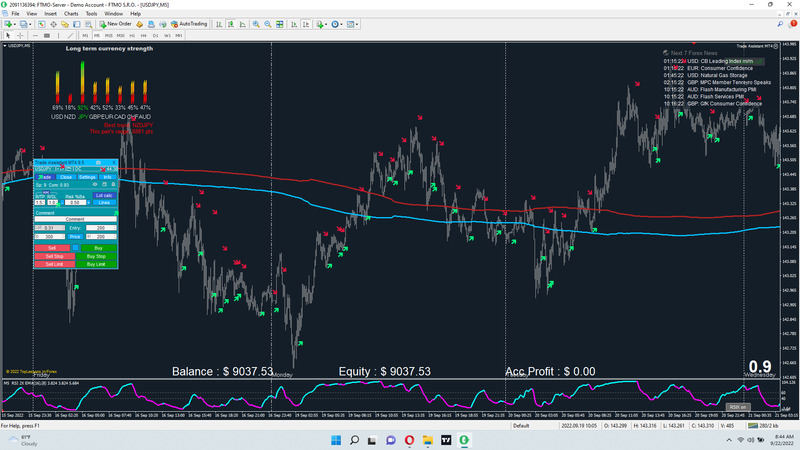Click the search magnifier in toolbar

coord(780,24)
